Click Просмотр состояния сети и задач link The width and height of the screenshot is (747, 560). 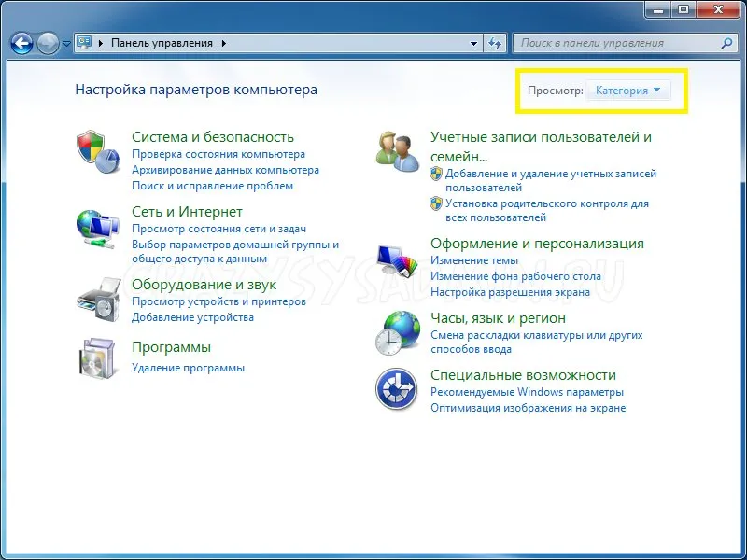tap(218, 229)
